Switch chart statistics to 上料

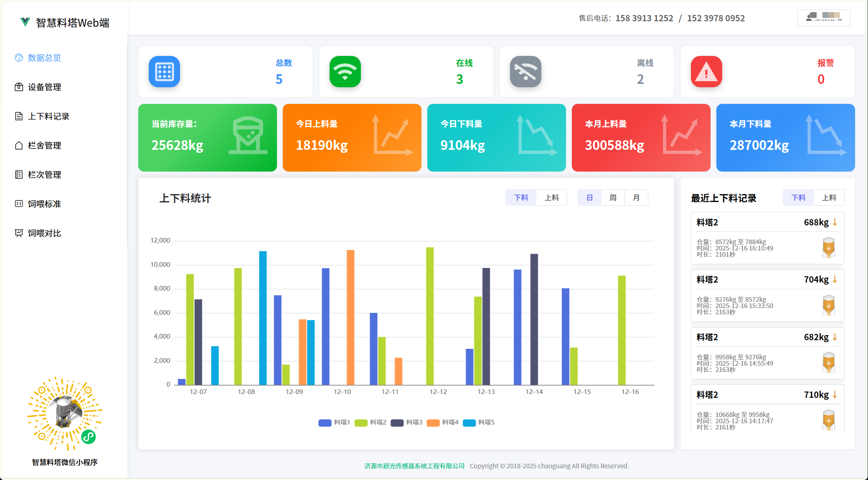[551, 198]
